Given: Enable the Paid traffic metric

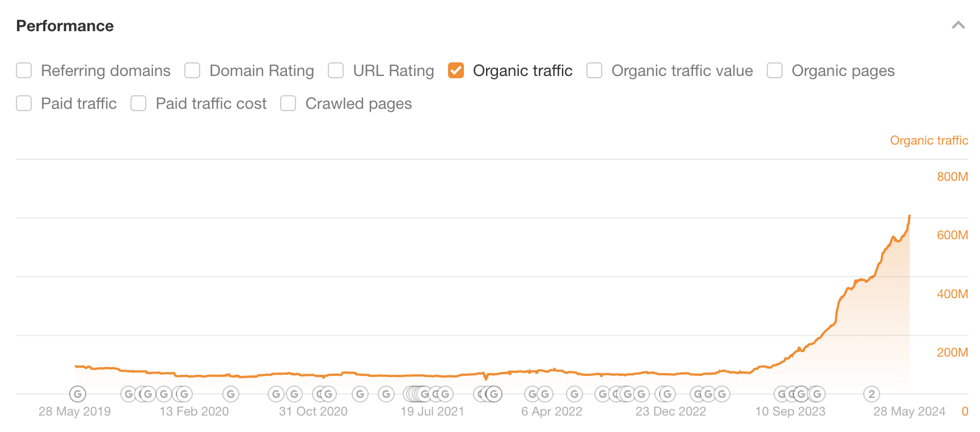Looking at the screenshot, I should click(23, 103).
